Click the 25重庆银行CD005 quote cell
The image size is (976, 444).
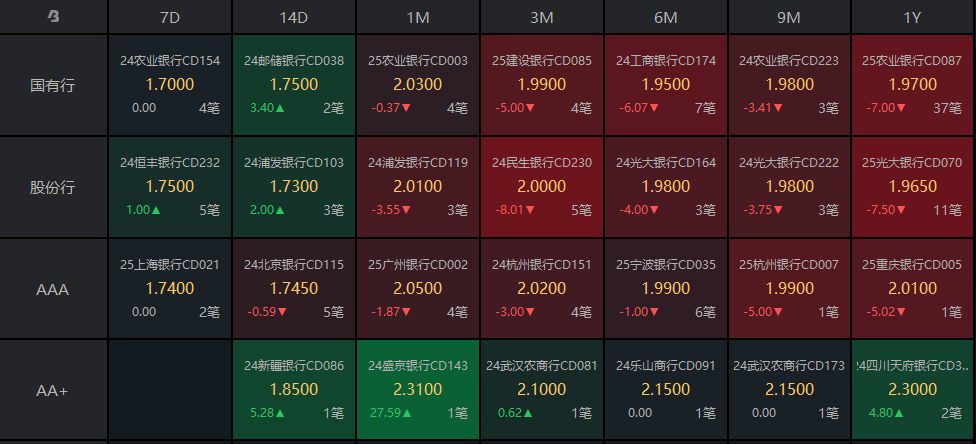tap(912, 289)
